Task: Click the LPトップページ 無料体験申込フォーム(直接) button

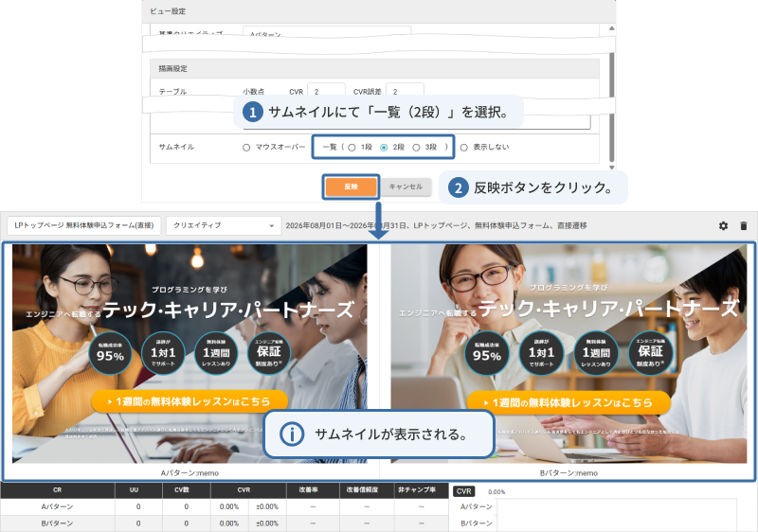Action: point(83,225)
